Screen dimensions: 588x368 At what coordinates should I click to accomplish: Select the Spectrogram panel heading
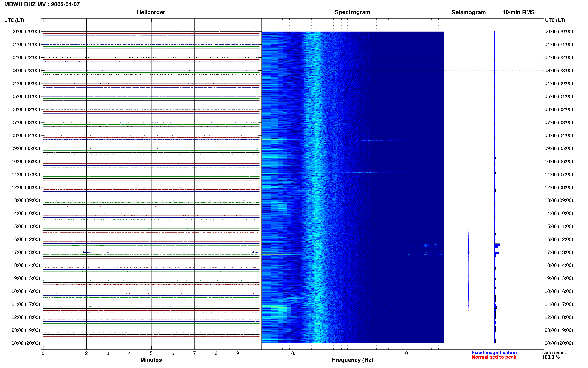(352, 12)
